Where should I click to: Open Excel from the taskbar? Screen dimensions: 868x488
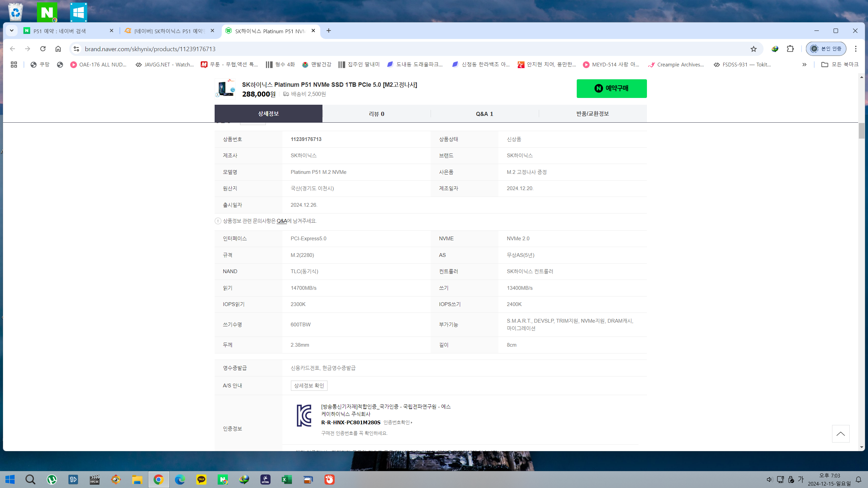[287, 480]
